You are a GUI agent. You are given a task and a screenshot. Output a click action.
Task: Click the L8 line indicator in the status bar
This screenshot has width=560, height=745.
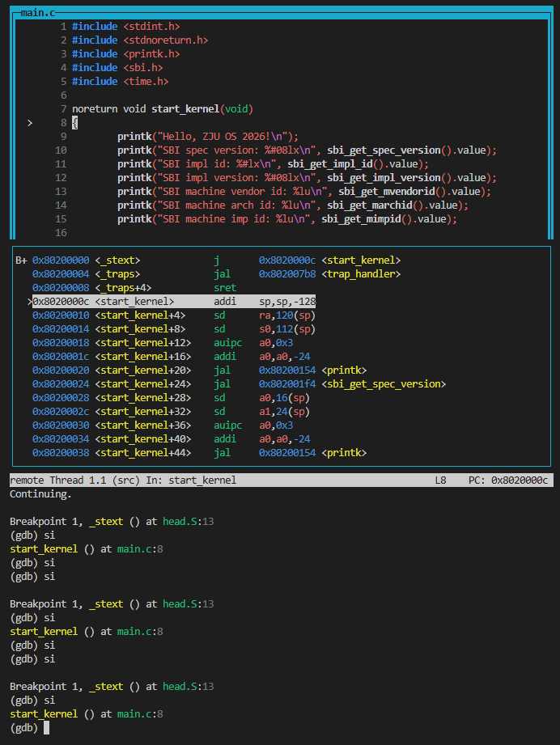pos(441,480)
